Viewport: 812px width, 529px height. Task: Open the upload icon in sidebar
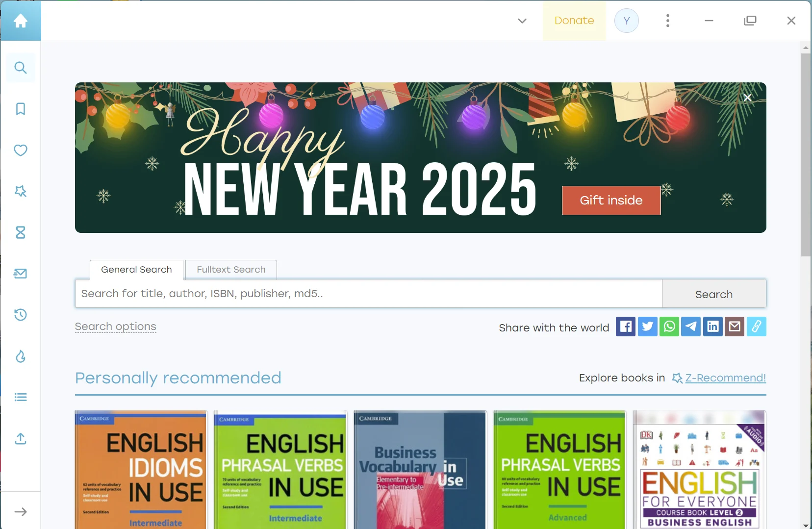[21, 438]
